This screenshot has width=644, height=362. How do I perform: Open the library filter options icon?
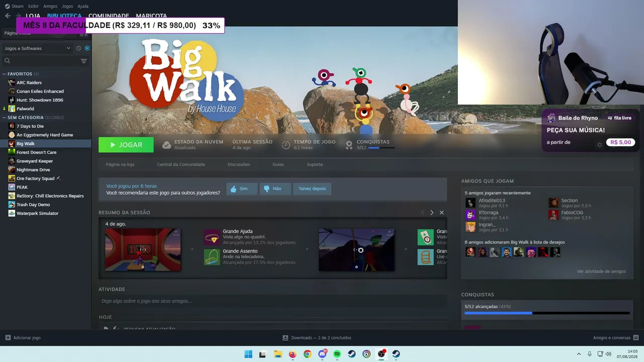pyautogui.click(x=84, y=61)
